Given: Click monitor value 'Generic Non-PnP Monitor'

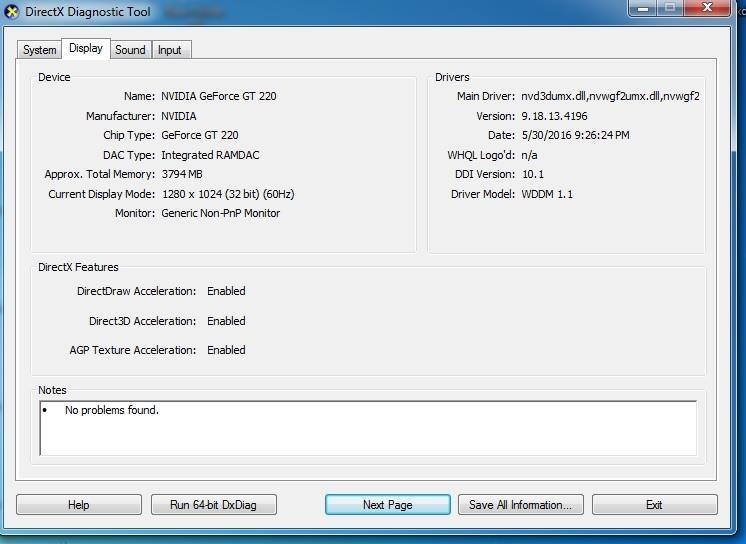Looking at the screenshot, I should click(x=221, y=213).
